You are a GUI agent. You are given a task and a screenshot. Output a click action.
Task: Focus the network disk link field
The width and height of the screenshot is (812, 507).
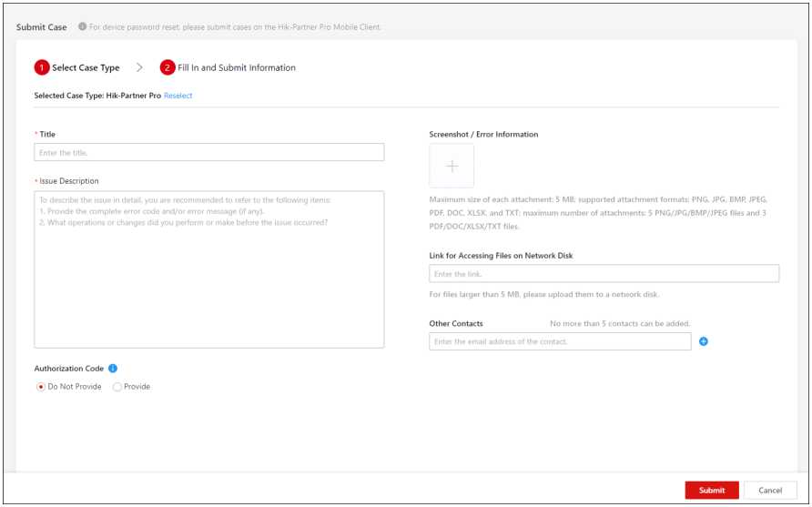(604, 274)
